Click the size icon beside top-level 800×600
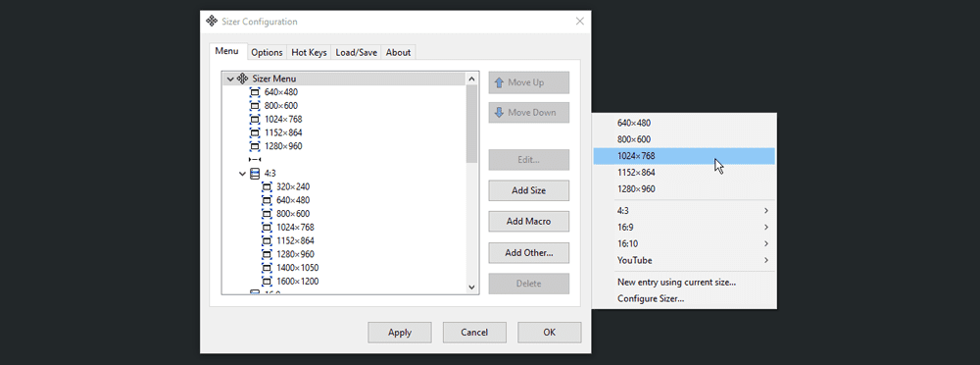 pos(255,106)
